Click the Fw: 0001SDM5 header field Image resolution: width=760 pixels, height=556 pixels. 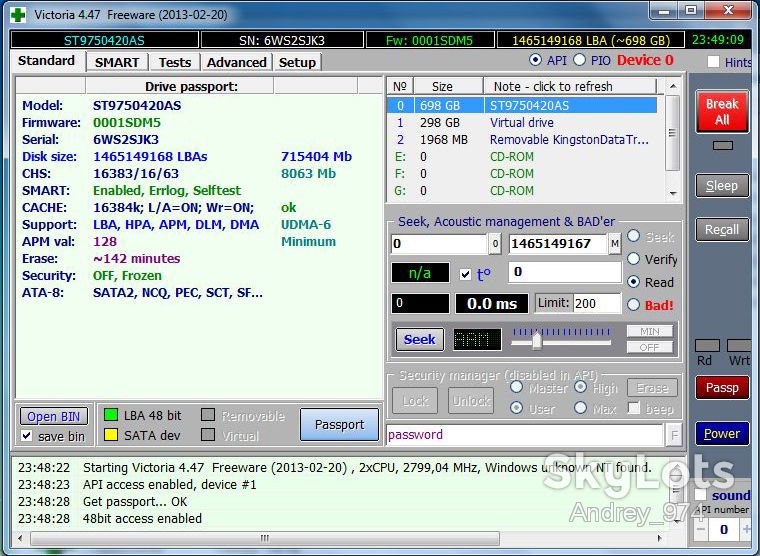429,40
